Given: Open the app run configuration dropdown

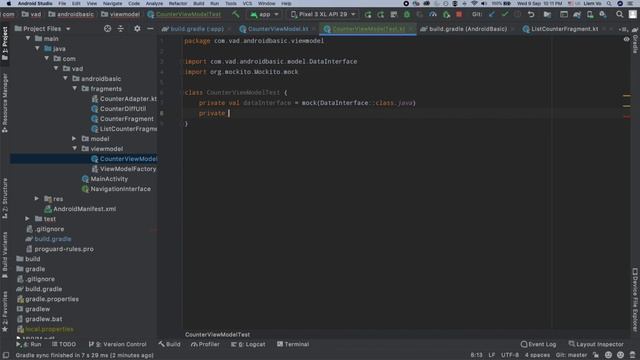Looking at the screenshot, I should tap(264, 14).
